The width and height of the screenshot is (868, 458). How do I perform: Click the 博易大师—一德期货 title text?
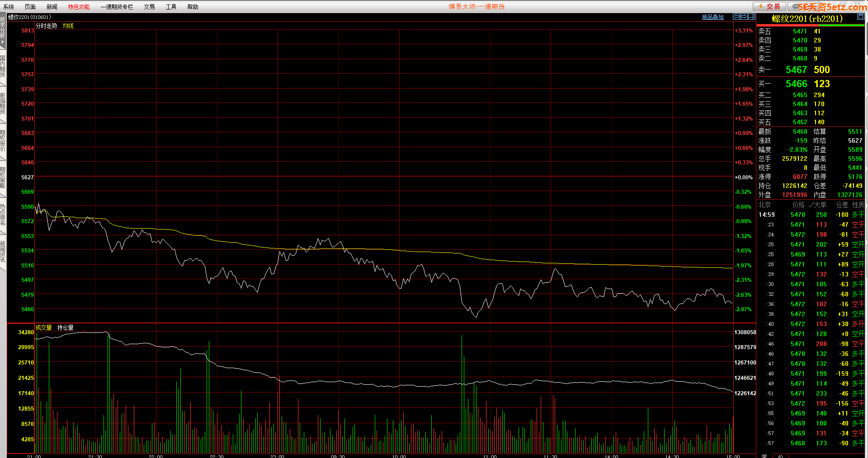point(476,7)
